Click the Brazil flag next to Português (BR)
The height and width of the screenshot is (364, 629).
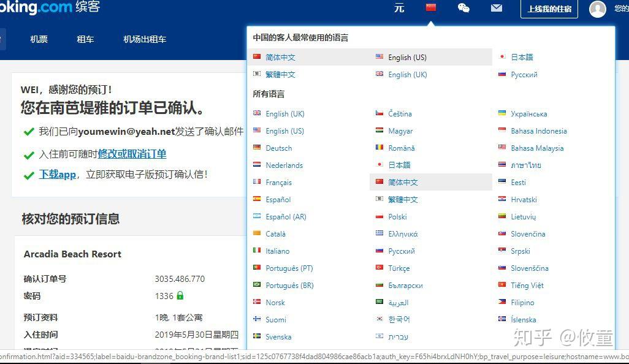(x=257, y=285)
